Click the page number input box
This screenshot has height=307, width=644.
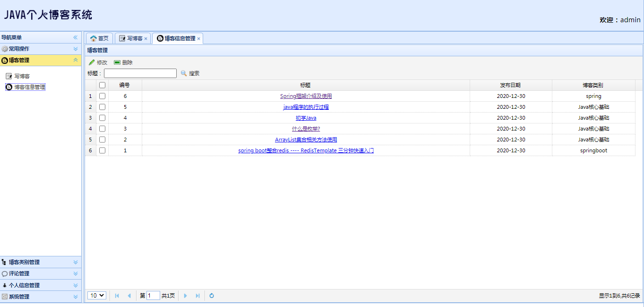pos(153,296)
